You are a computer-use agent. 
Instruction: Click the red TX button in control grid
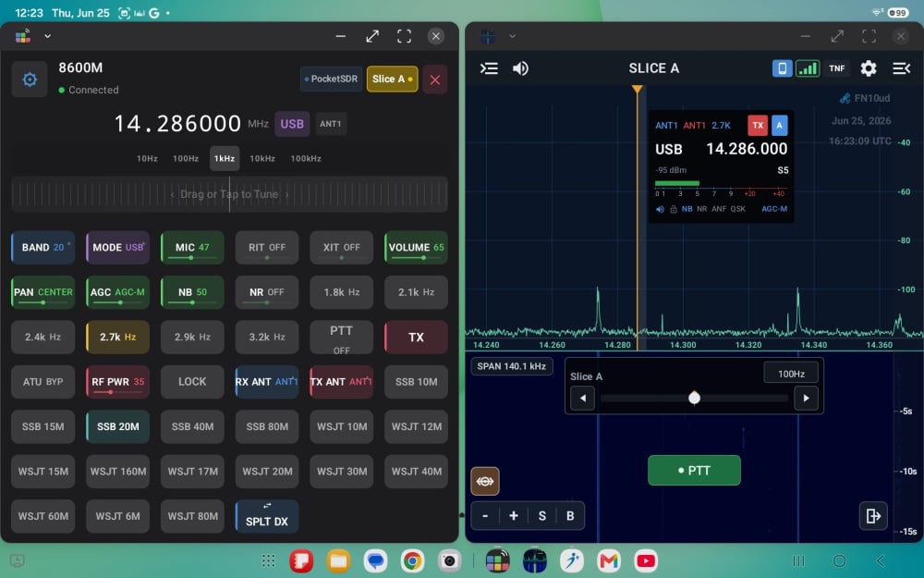point(416,338)
